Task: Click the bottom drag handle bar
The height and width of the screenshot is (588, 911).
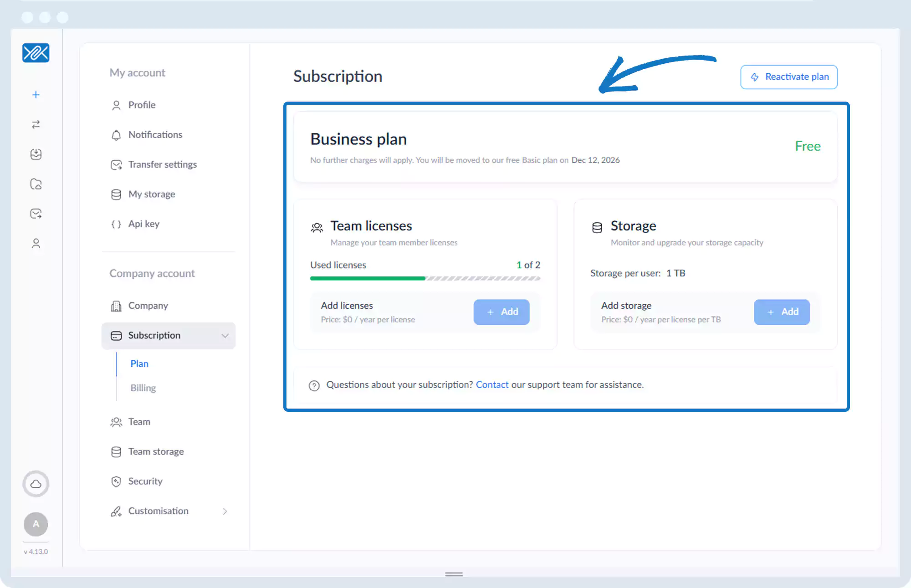Action: point(454,574)
